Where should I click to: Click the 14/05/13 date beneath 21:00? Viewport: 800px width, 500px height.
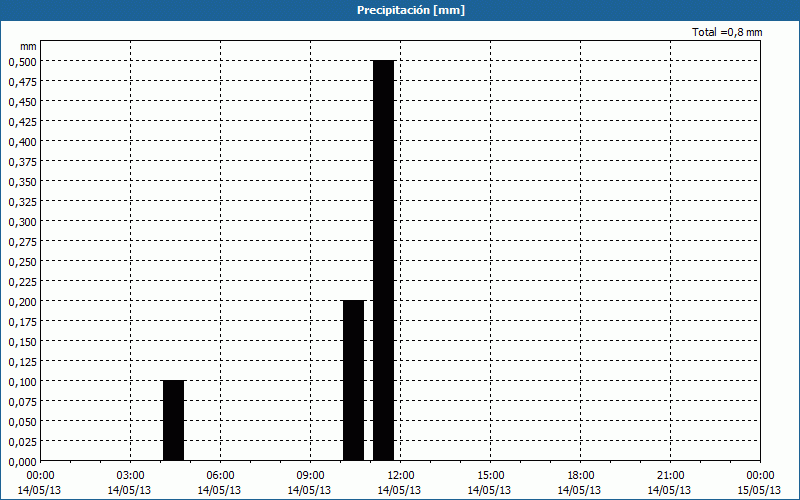click(x=669, y=490)
